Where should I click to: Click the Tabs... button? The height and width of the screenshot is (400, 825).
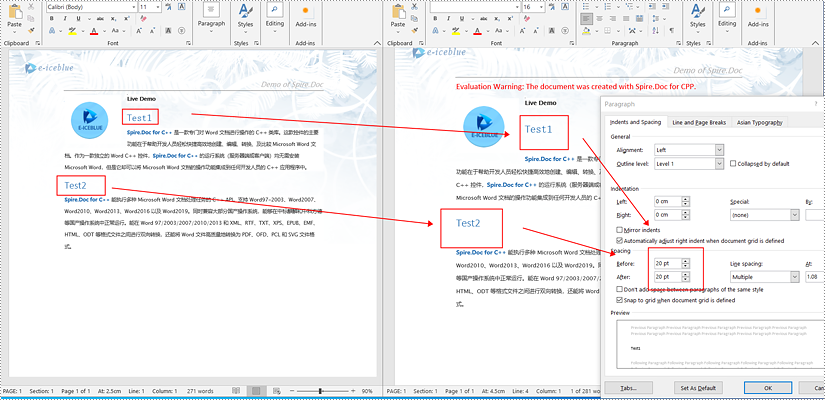click(628, 388)
